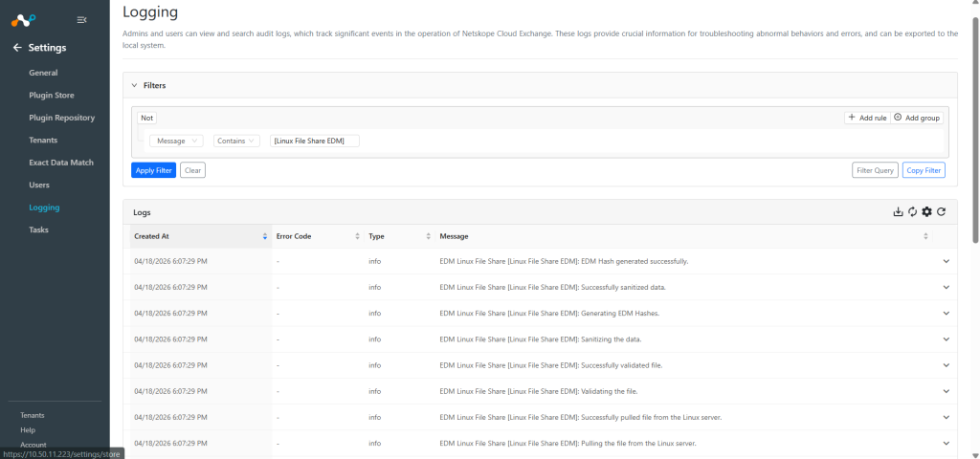The width and height of the screenshot is (980, 459).
Task: Expand row 'Successfully sanitized data'
Action: click(x=946, y=287)
